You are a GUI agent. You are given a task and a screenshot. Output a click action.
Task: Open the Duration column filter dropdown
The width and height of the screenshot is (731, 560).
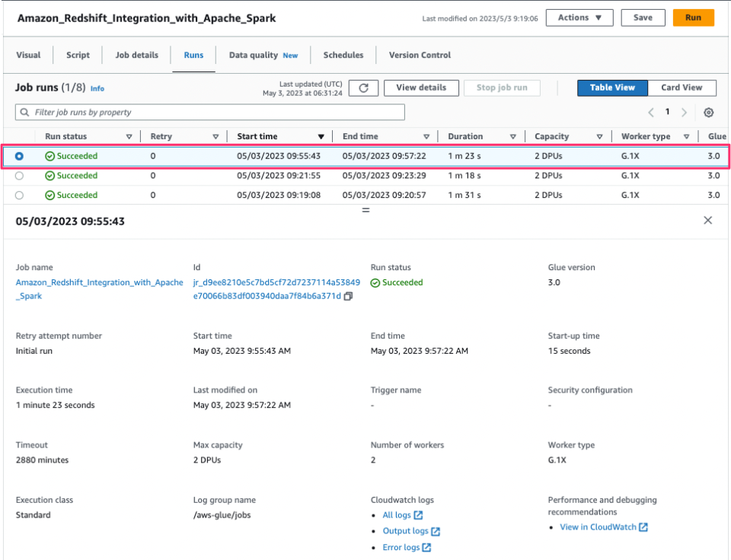click(514, 136)
